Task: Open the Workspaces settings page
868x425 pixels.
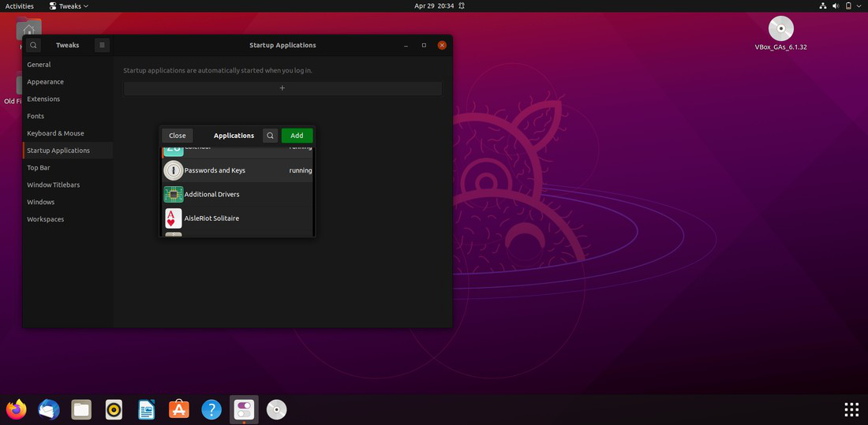Action: pos(68,219)
